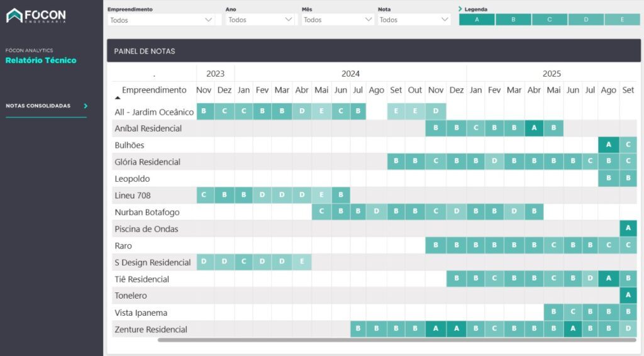Select the Relatório Técnico title link
This screenshot has width=644, height=356.
[41, 60]
